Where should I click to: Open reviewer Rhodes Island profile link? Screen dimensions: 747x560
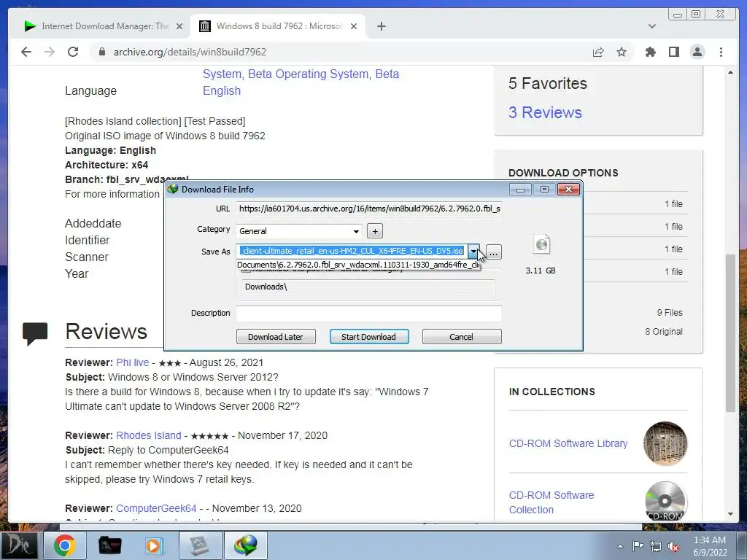[149, 435]
